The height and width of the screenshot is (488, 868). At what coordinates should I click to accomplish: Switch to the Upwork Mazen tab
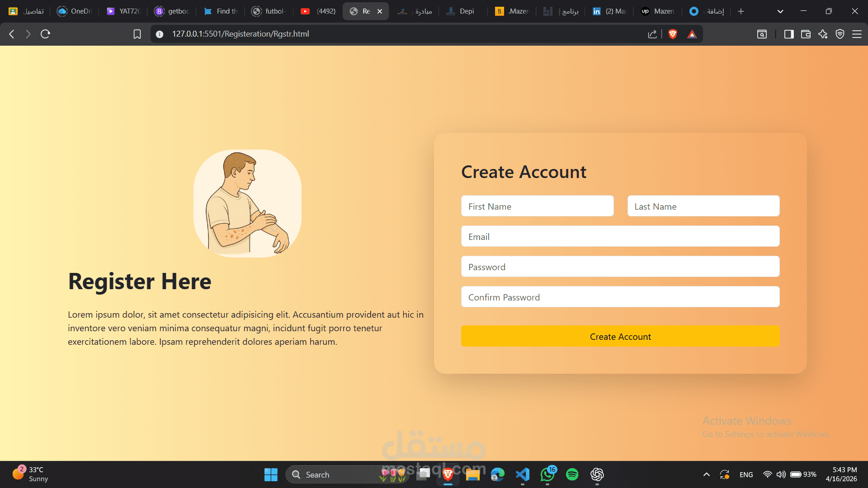[658, 11]
